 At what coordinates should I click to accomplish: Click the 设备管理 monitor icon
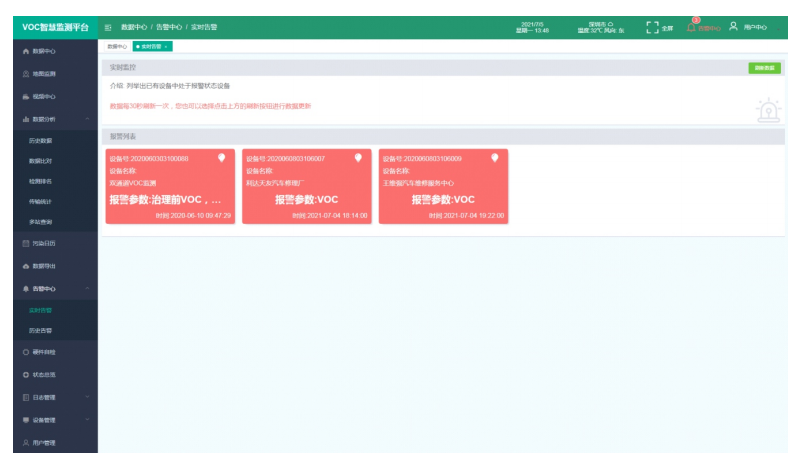[26, 420]
